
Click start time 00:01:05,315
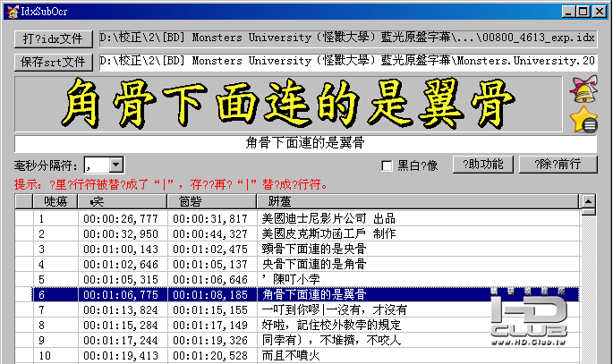pyautogui.click(x=121, y=280)
